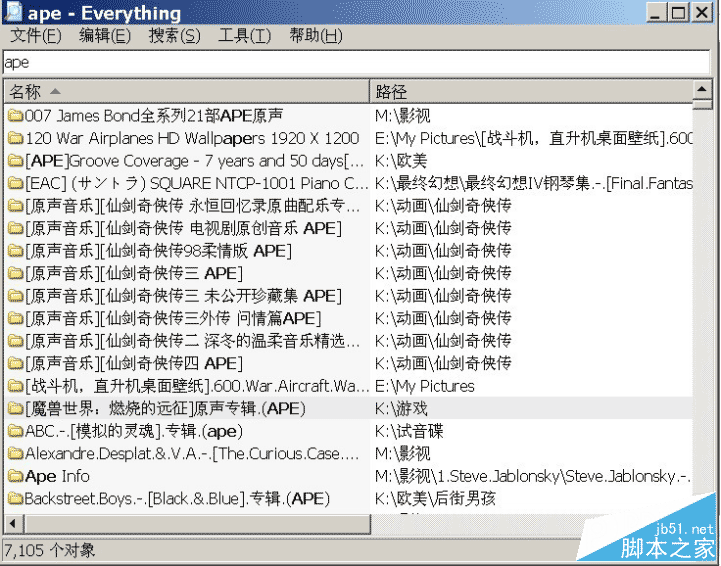Image resolution: width=721 pixels, height=566 pixels.
Task: Click folder icon of 120 War Airplanes row
Action: (16, 138)
